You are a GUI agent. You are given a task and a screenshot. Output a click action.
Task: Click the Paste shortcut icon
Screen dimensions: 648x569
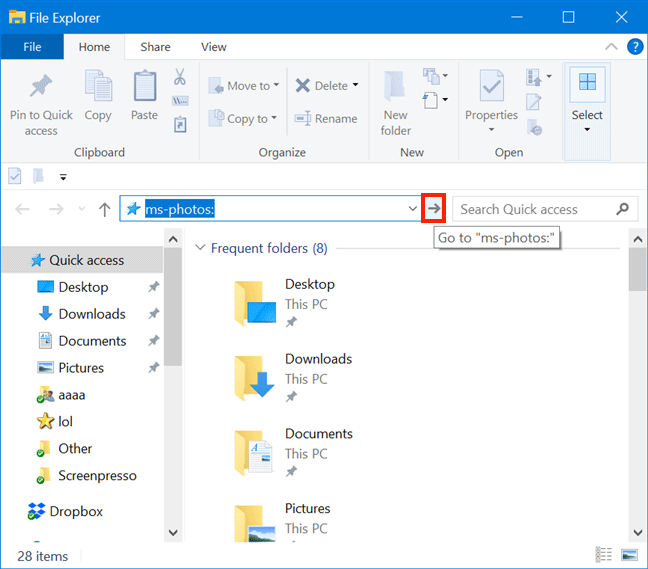(180, 125)
